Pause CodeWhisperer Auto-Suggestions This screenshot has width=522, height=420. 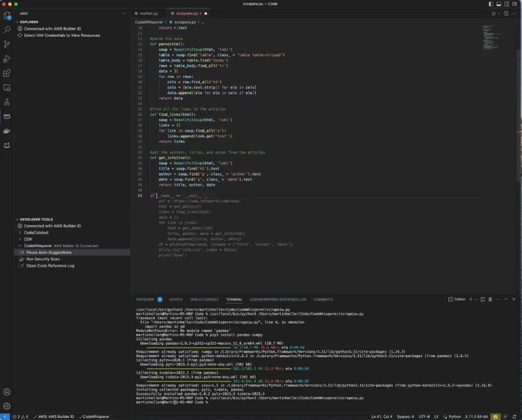[48, 252]
